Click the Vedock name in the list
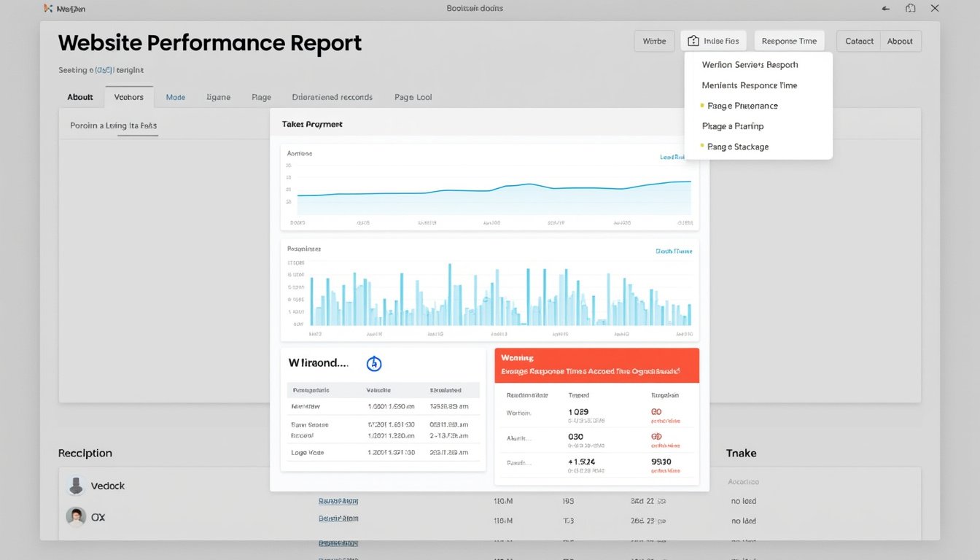 click(108, 486)
